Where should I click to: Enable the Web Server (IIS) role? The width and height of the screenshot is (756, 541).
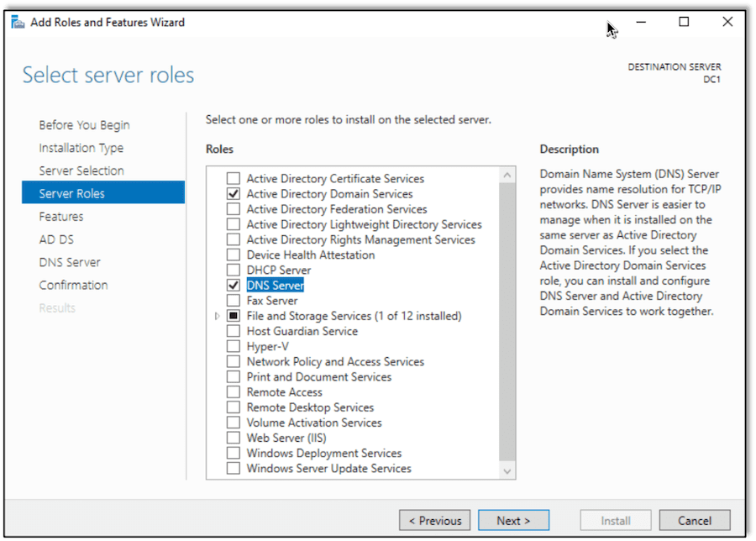click(233, 437)
